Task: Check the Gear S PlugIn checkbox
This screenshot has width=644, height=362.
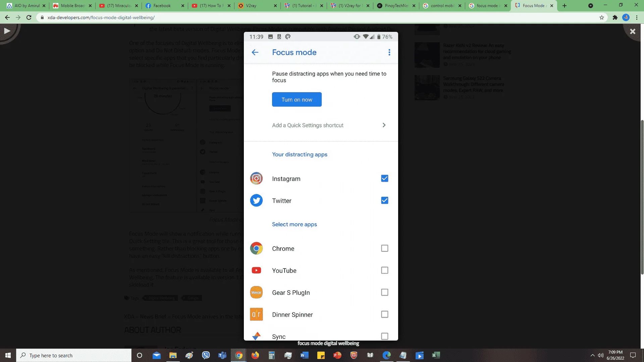Action: (x=385, y=292)
